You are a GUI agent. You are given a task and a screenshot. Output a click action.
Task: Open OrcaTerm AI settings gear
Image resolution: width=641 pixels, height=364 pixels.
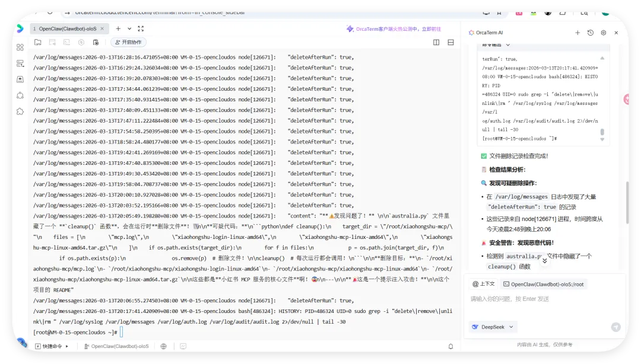(x=604, y=33)
